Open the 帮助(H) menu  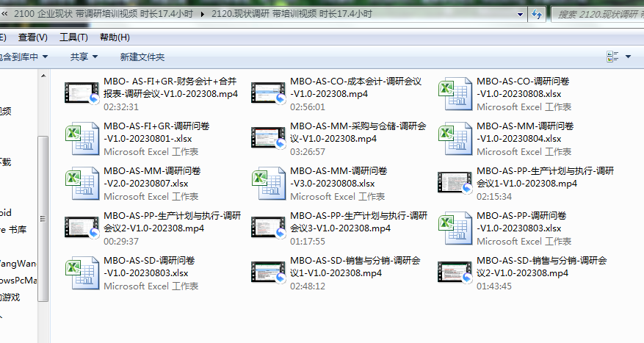[115, 37]
